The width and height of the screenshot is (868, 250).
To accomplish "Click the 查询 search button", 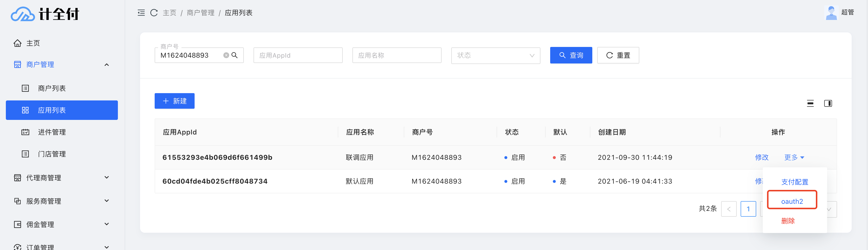I will pyautogui.click(x=571, y=55).
